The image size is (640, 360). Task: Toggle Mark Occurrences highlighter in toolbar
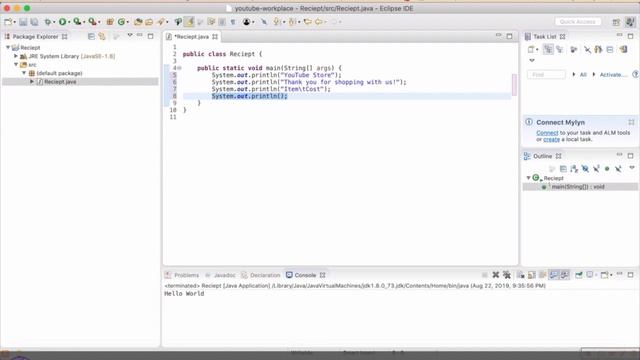[x=189, y=22]
